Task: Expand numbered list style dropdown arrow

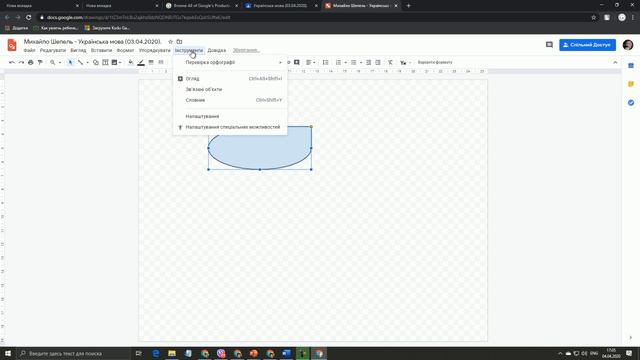Action: [x=345, y=62]
